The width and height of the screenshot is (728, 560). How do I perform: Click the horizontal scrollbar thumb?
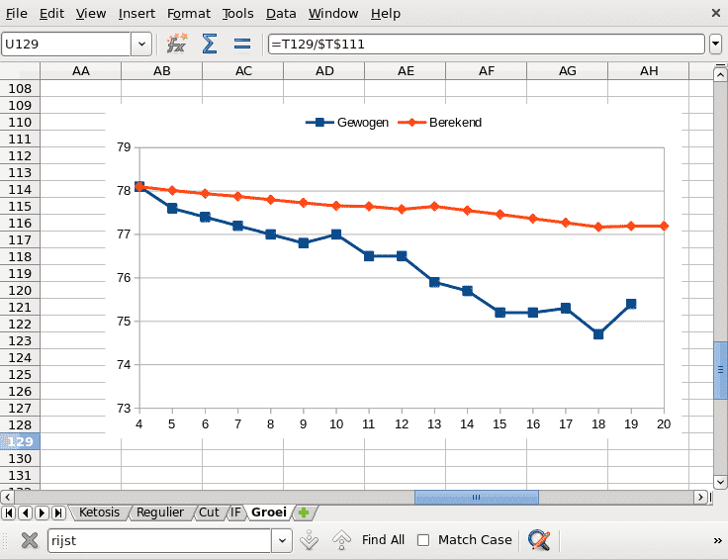pos(475,498)
